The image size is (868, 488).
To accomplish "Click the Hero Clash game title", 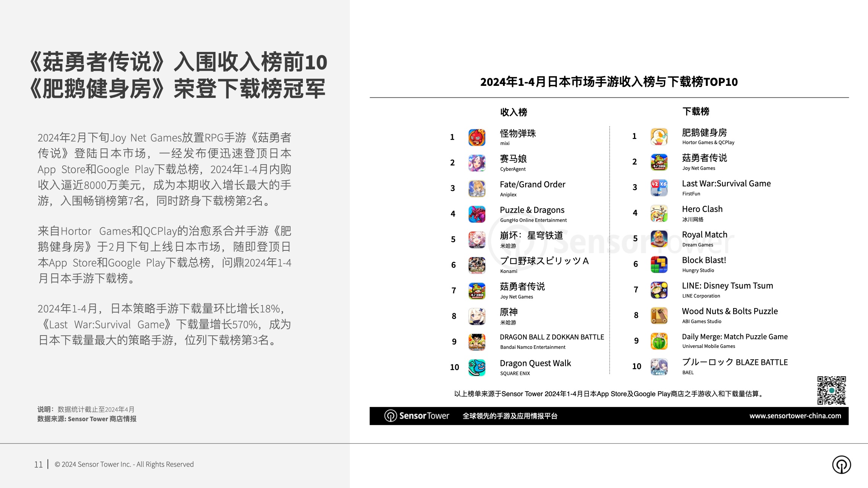I will point(702,209).
